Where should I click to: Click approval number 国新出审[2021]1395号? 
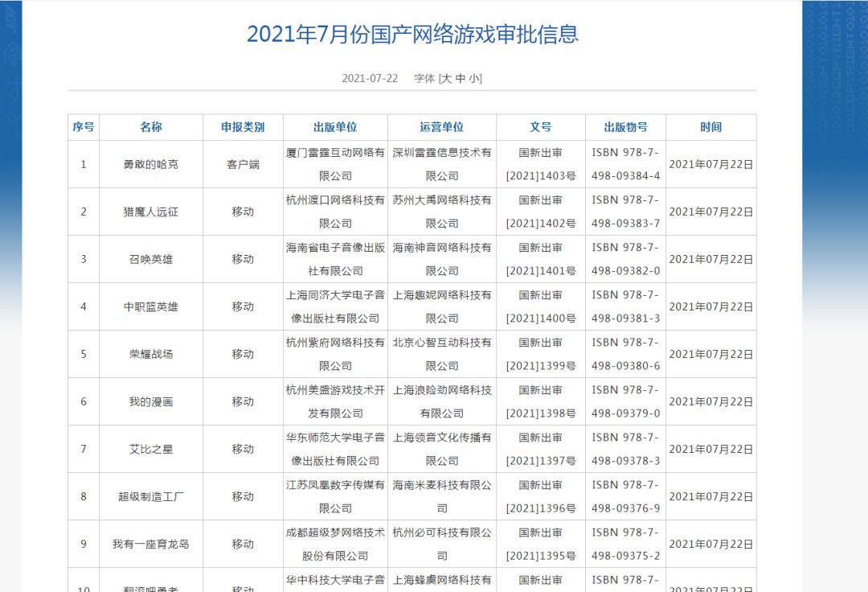click(x=541, y=545)
